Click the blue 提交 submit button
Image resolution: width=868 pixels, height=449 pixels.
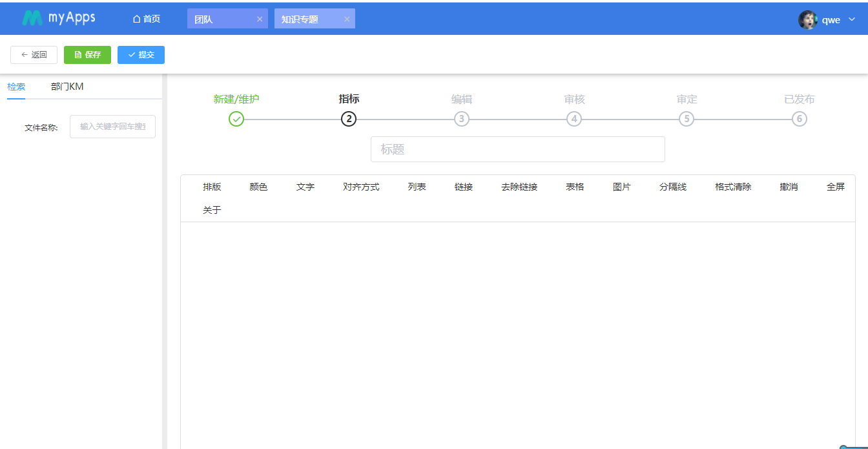[141, 55]
